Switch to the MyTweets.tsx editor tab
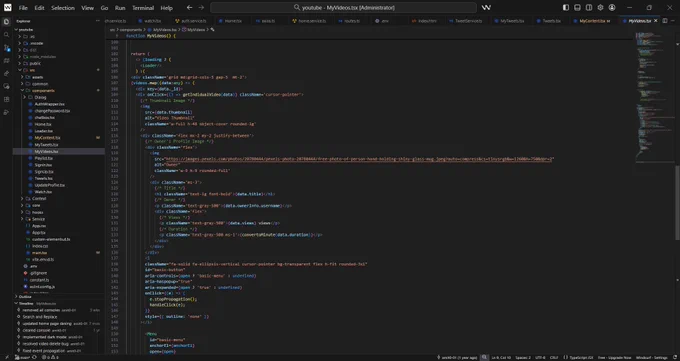The height and width of the screenshot is (361, 680). [x=512, y=21]
